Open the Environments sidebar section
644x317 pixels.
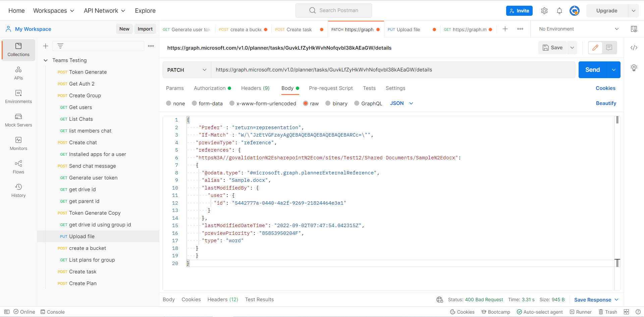[x=18, y=97]
